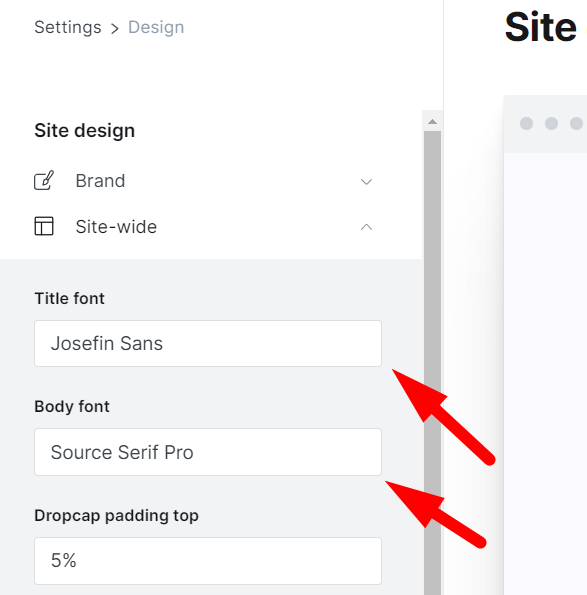Go back to Settings via breadcrumb

[x=68, y=27]
